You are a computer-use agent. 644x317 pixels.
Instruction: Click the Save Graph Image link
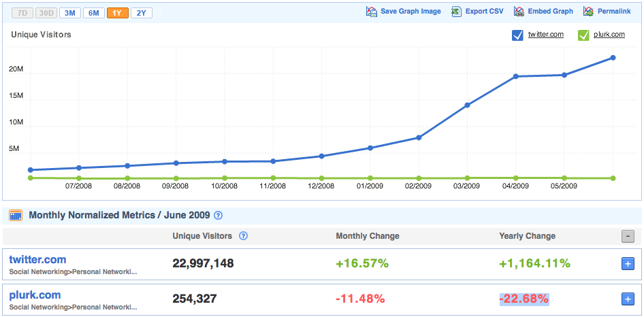tap(410, 12)
